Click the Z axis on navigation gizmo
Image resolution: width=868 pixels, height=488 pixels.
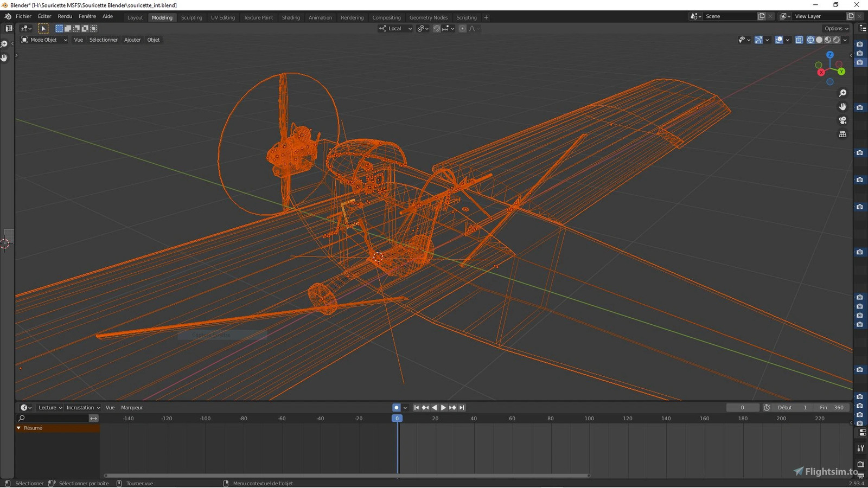829,55
